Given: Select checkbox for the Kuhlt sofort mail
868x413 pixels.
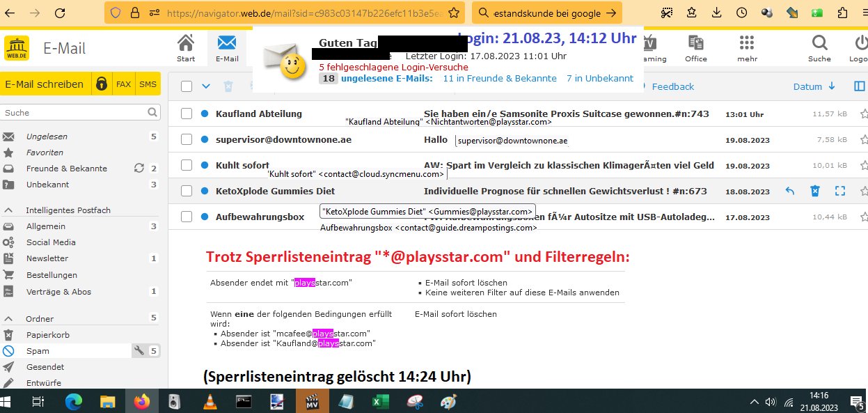Looking at the screenshot, I should click(187, 165).
